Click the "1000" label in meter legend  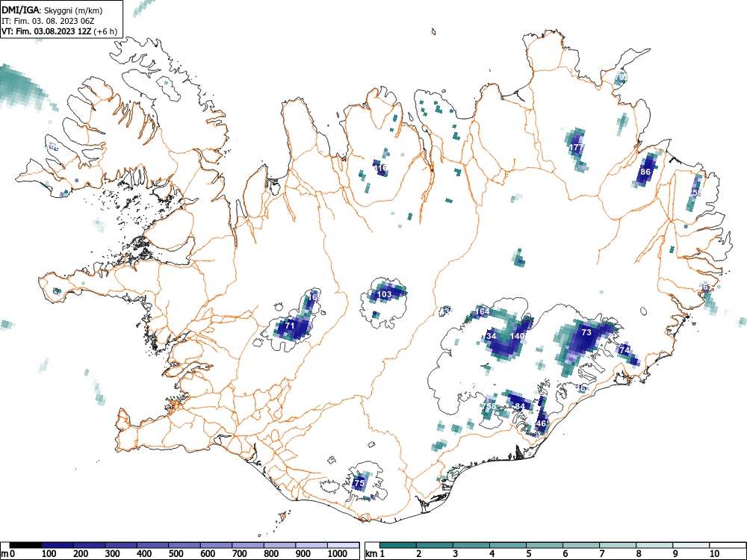pos(338,554)
